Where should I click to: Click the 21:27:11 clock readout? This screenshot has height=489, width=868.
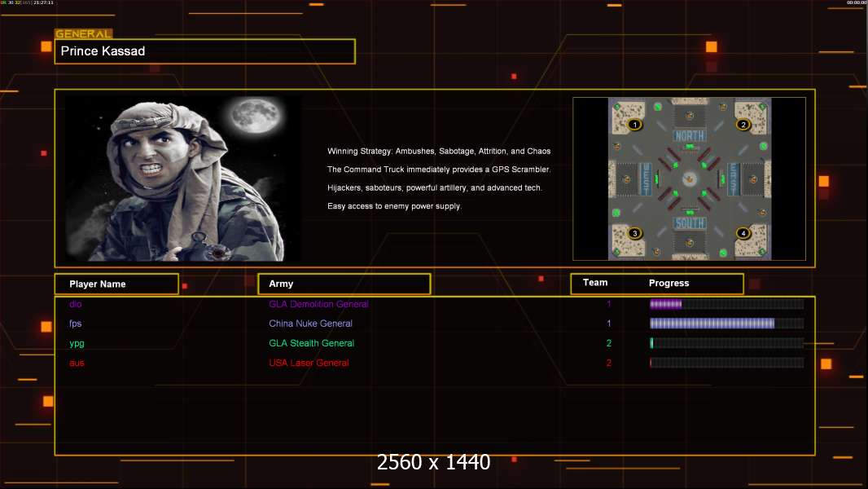click(x=44, y=2)
